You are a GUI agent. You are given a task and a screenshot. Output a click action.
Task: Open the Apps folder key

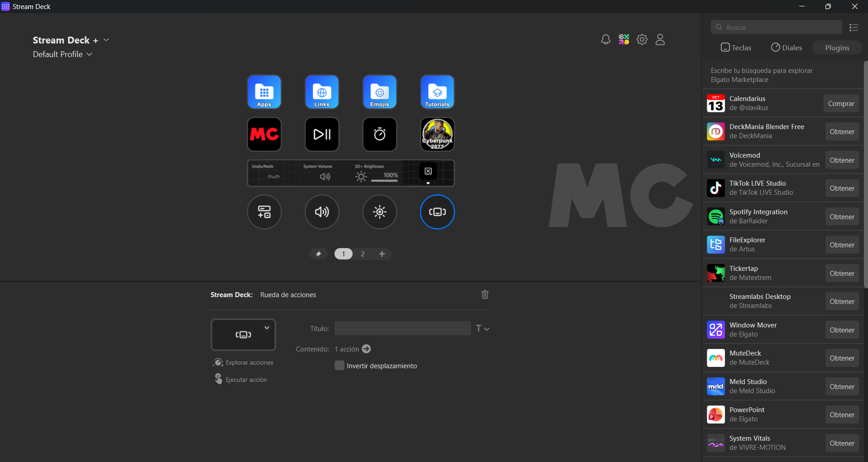click(264, 92)
